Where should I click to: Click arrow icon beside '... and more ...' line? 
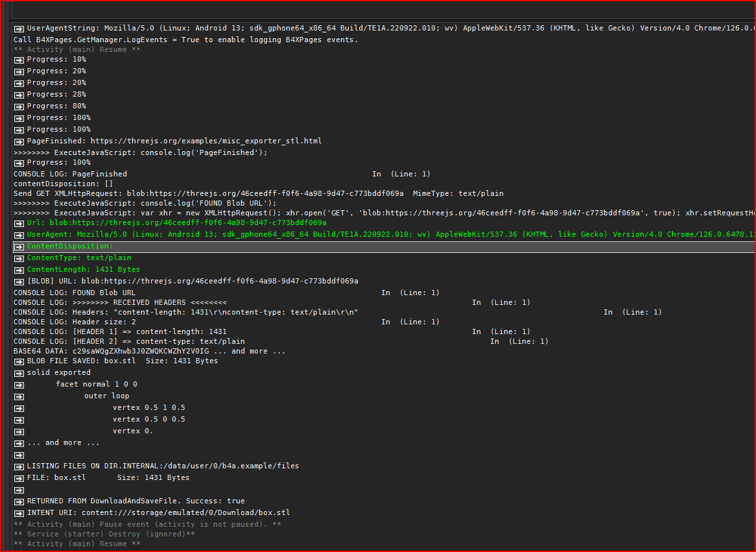point(19,444)
